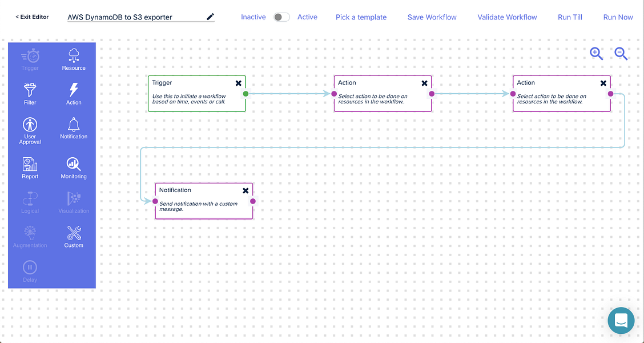This screenshot has height=343, width=644.
Task: Remove the Notification node on canvas
Action: [245, 190]
